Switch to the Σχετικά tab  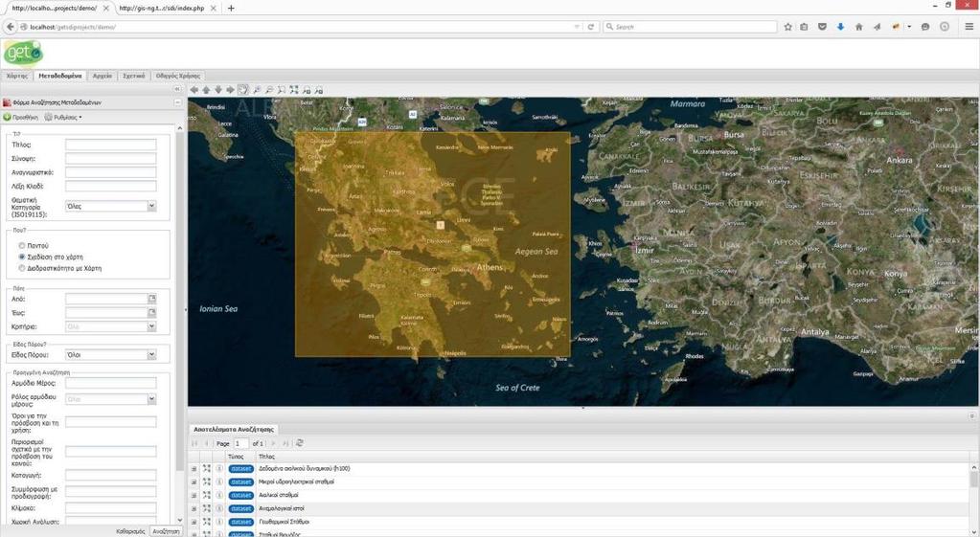tap(134, 76)
